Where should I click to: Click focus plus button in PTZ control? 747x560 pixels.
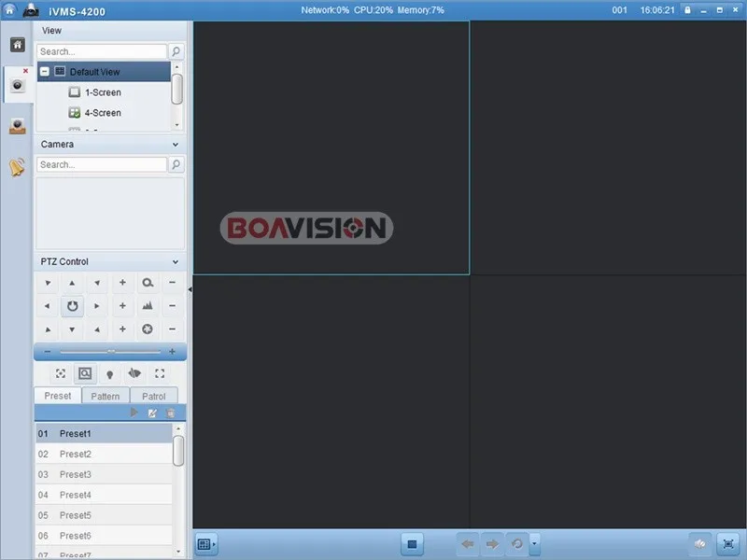coord(122,306)
